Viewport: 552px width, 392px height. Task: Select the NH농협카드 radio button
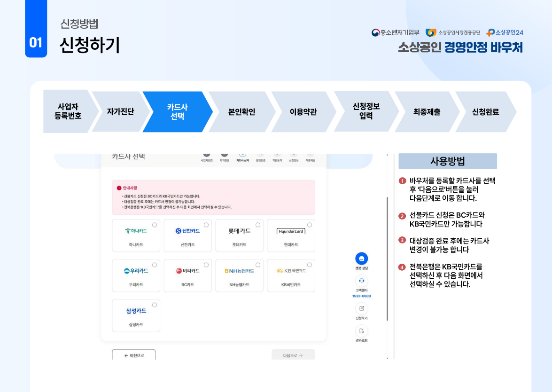[258, 265]
